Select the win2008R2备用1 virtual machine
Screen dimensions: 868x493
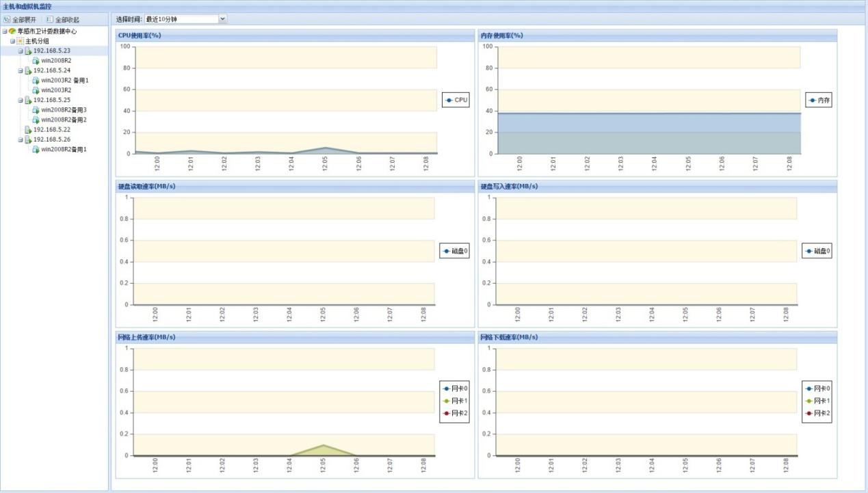[64, 149]
